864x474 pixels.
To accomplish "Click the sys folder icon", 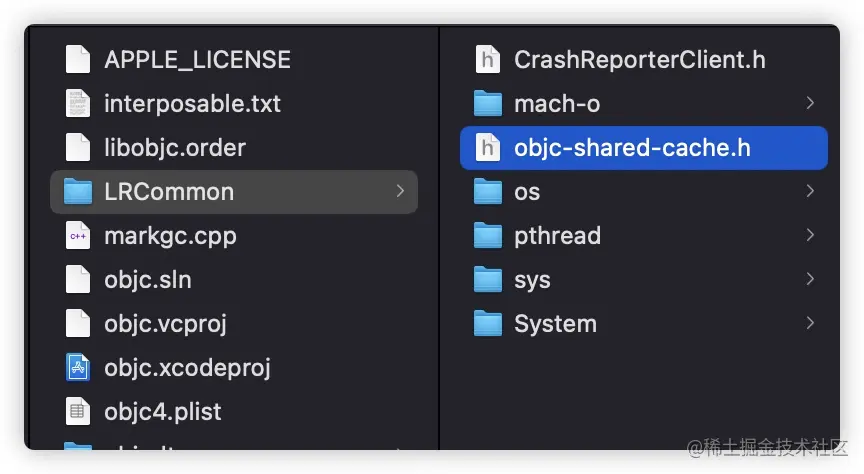I will [488, 279].
